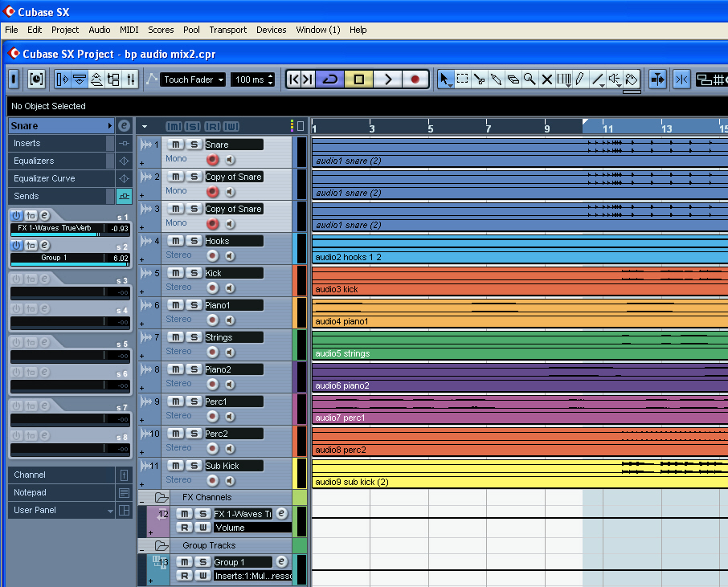The height and width of the screenshot is (587, 728).
Task: Adjust the FX 1-Waves TrueVerb send level slider
Action: [70, 234]
